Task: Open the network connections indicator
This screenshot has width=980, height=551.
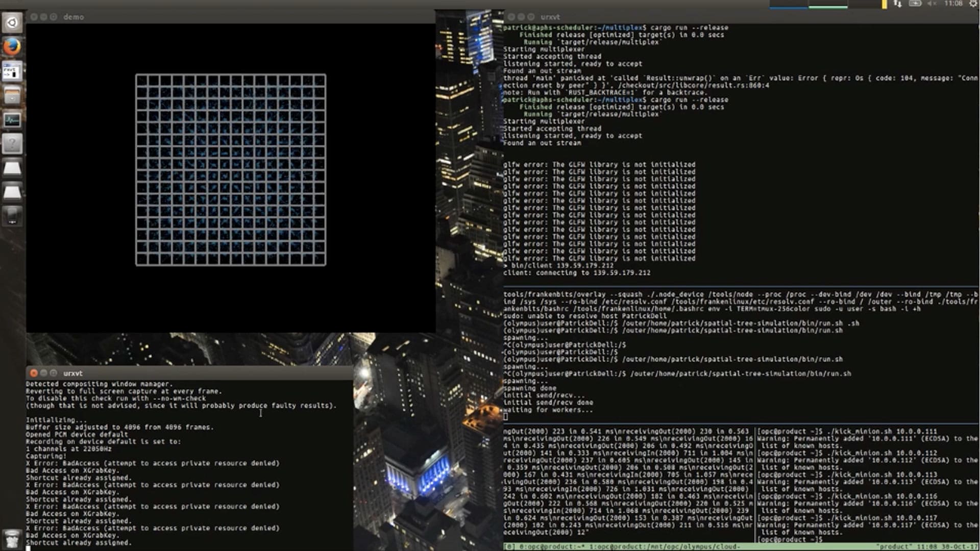Action: click(897, 4)
